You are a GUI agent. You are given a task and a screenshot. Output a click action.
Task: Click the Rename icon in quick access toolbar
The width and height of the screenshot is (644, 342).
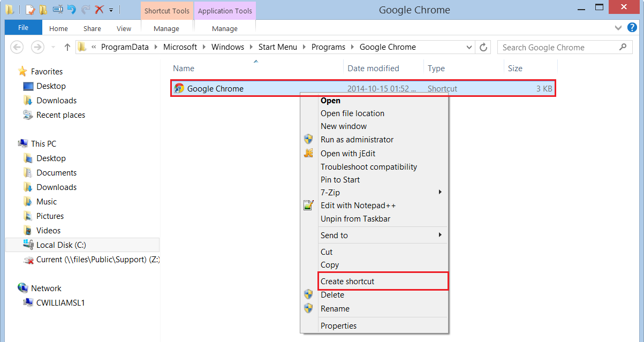[58, 10]
